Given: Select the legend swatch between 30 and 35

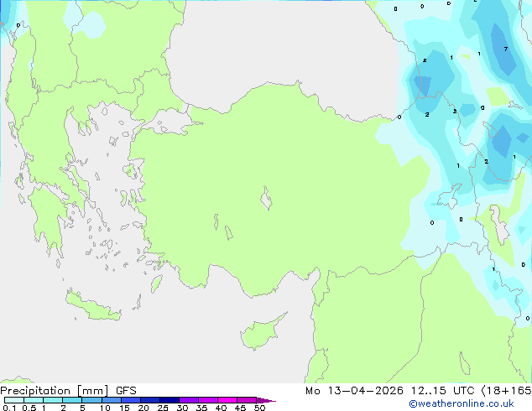Looking at the screenshot, I should point(188,400).
